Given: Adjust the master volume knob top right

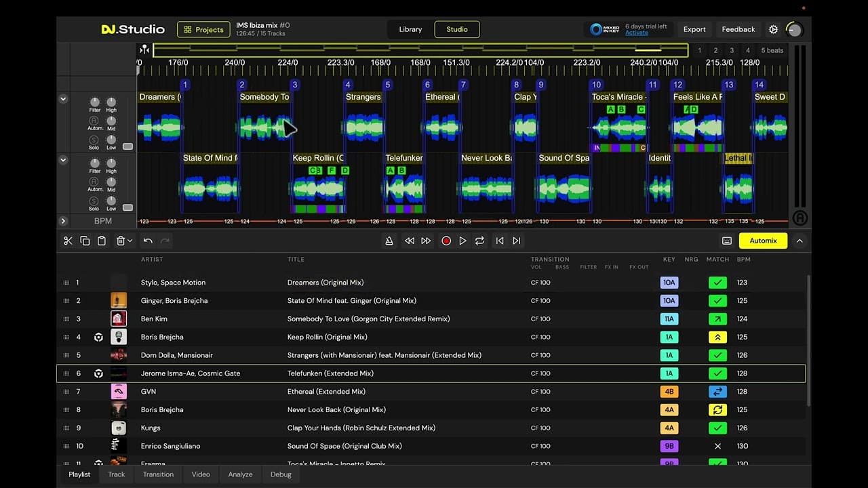Looking at the screenshot, I should (794, 30).
